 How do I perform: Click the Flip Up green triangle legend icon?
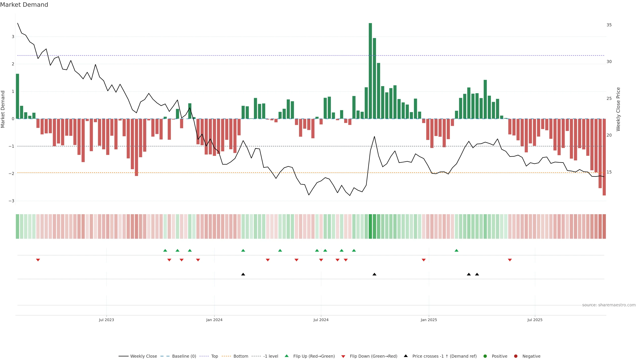click(x=286, y=356)
